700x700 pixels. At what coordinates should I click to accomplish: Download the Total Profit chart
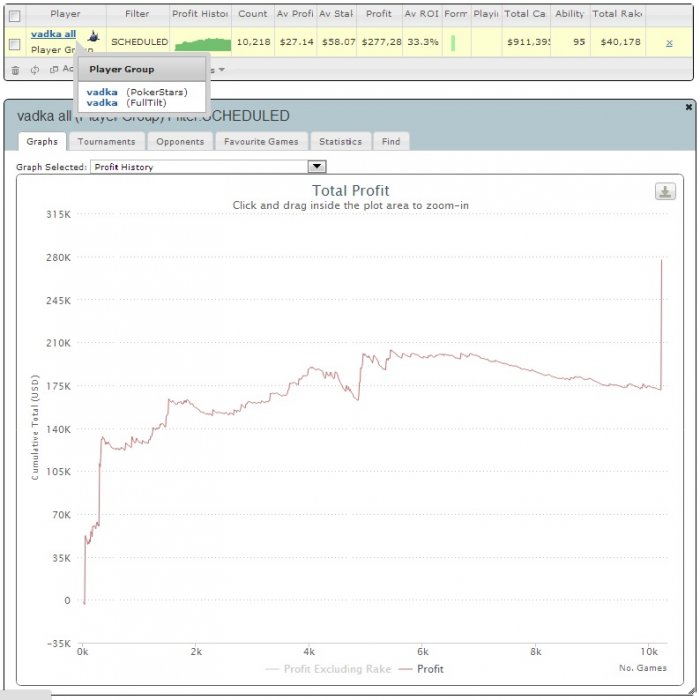(665, 192)
